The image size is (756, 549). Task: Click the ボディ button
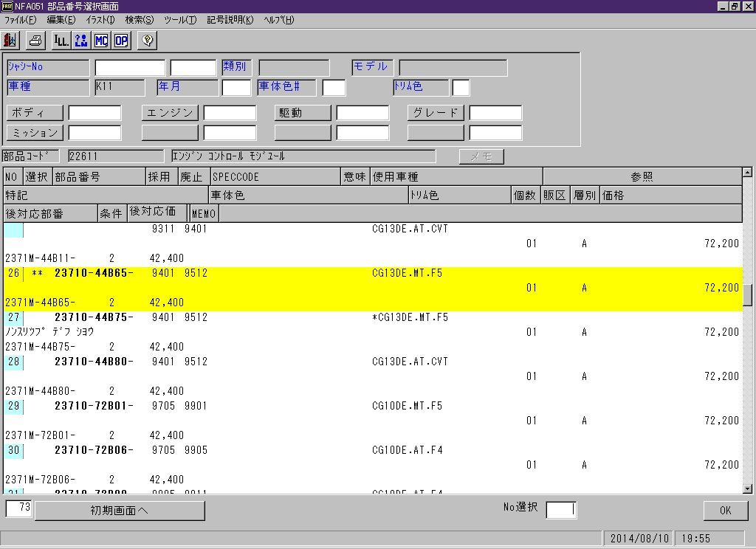(35, 113)
